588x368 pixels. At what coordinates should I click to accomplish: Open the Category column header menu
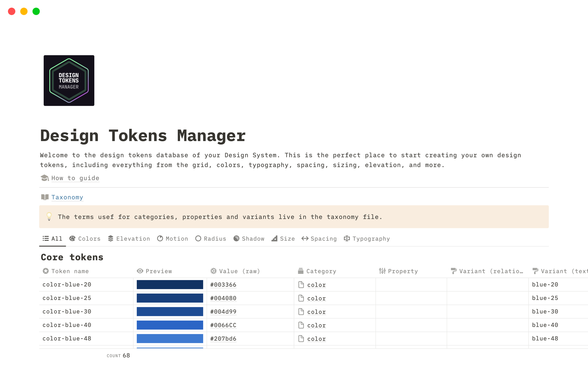click(321, 271)
